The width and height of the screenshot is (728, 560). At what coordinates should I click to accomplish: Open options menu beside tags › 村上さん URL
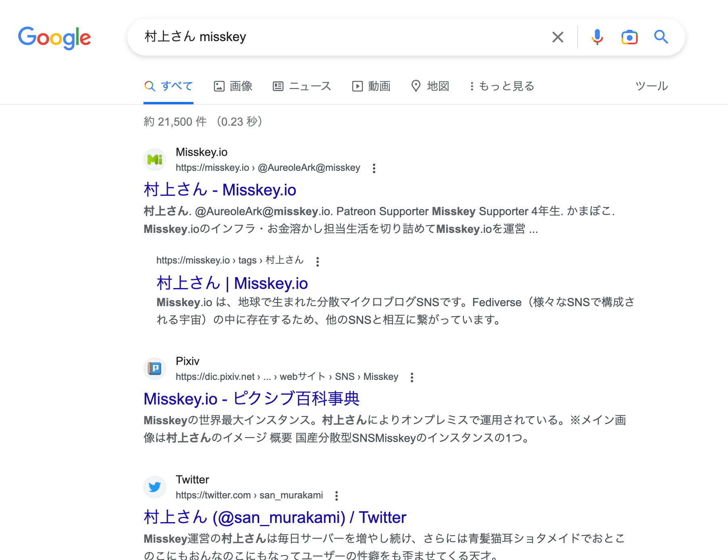coord(318,262)
